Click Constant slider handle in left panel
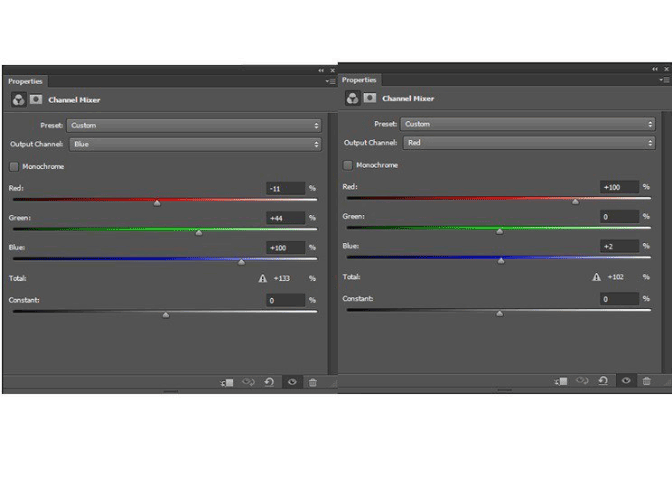 point(166,315)
